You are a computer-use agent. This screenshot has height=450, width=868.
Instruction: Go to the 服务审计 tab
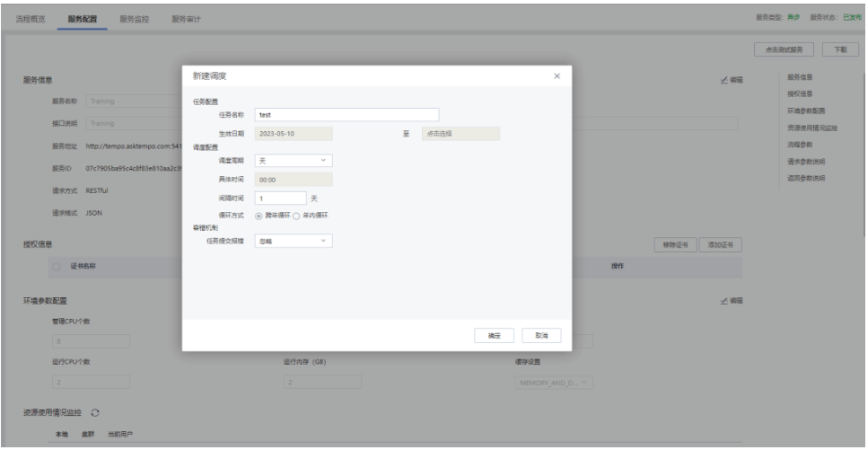click(x=186, y=19)
